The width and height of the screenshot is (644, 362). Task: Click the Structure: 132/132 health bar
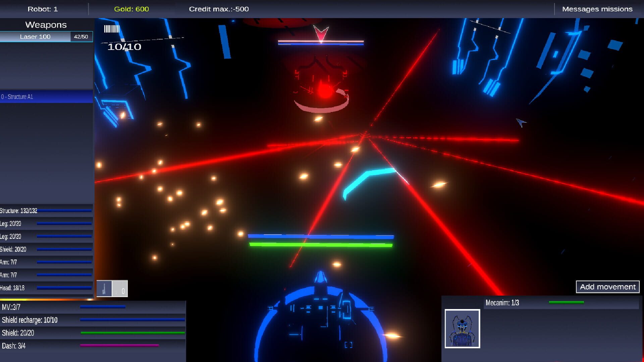point(47,210)
